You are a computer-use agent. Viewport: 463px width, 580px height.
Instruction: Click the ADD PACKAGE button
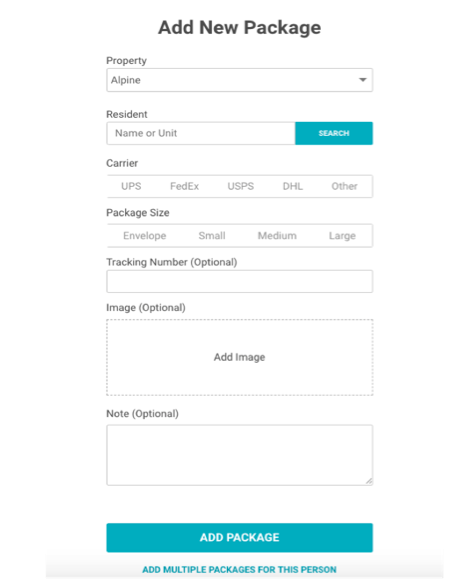[x=239, y=537]
